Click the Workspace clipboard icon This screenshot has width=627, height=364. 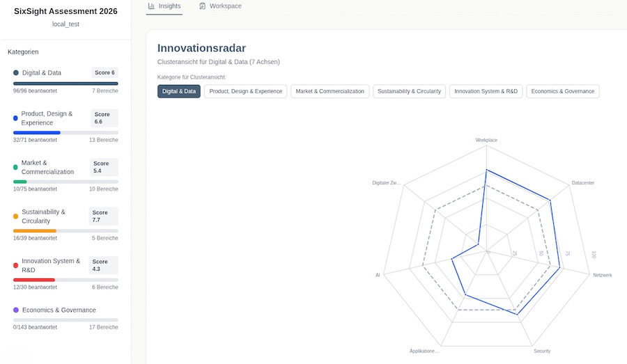pos(202,6)
